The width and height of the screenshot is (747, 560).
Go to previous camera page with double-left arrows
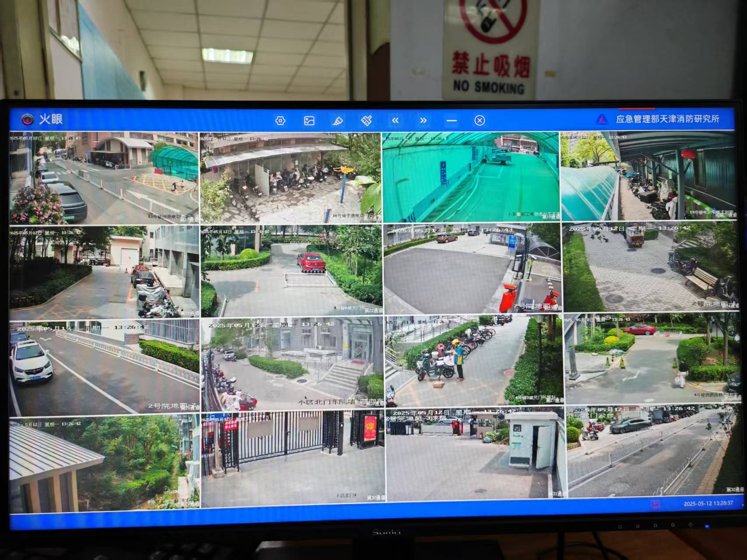point(395,120)
